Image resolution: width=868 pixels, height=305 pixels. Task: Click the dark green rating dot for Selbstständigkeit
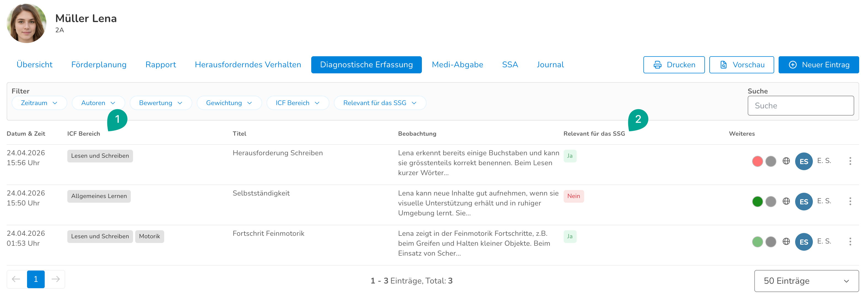[x=757, y=202]
